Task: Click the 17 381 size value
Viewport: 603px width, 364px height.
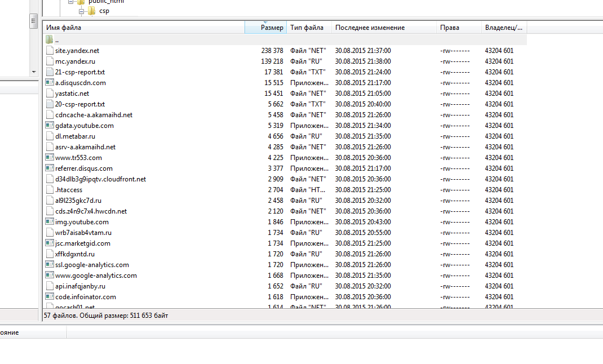Action: coord(273,72)
